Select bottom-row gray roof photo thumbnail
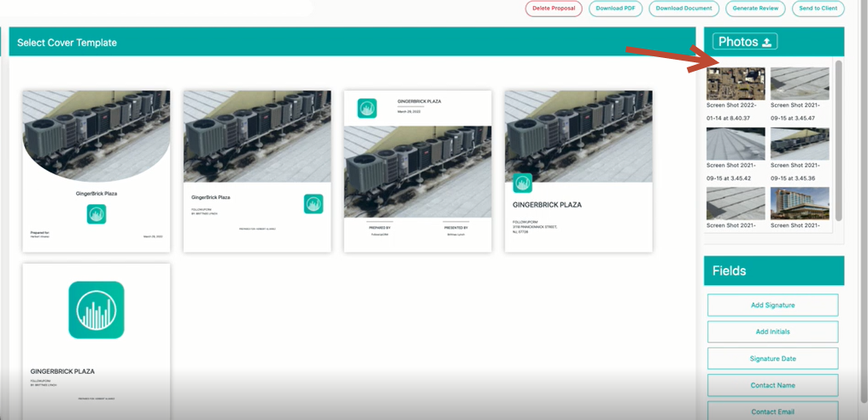868x420 pixels. coord(736,203)
